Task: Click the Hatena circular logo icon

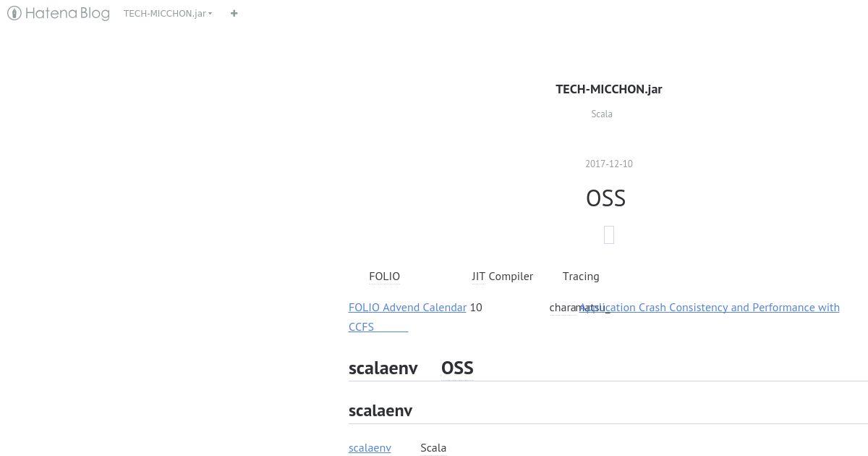Action: tap(14, 13)
